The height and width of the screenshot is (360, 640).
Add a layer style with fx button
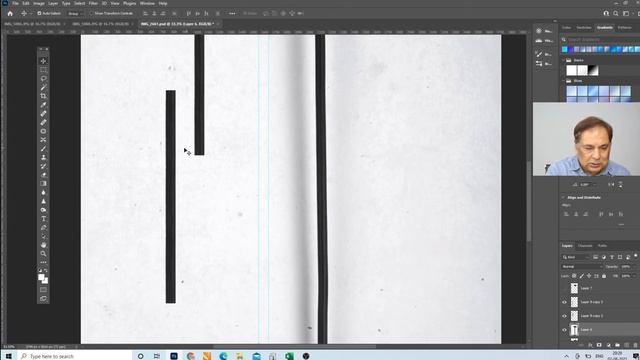tap(590, 345)
